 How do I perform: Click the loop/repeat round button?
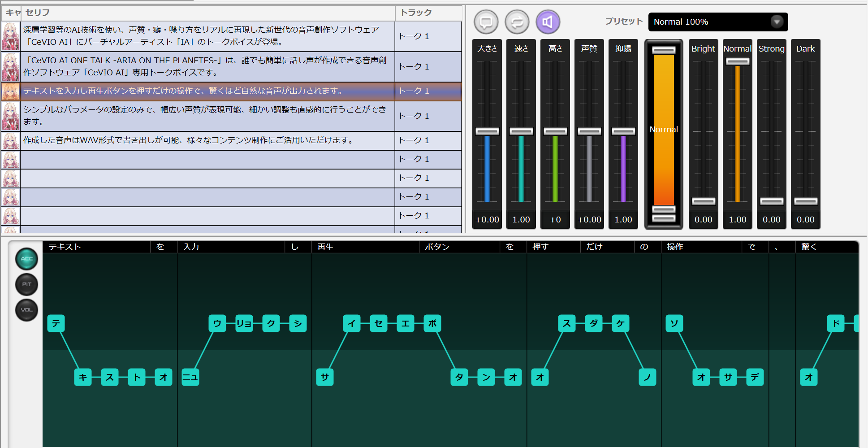point(517,22)
